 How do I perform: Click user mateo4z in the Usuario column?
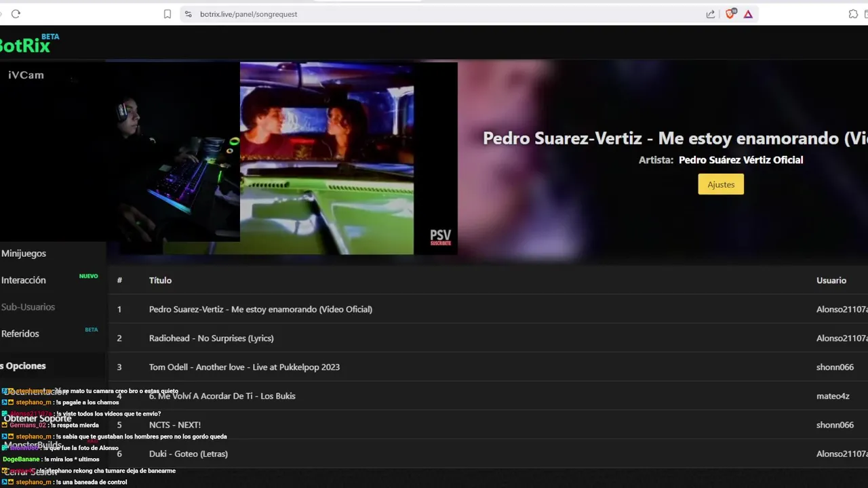[833, 396]
